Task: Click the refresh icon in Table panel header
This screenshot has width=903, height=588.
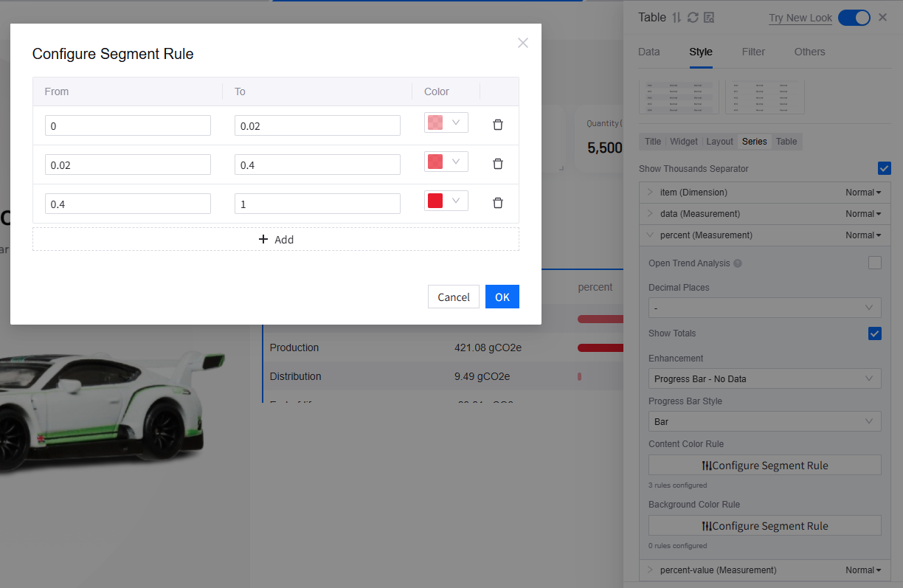Action: click(693, 18)
